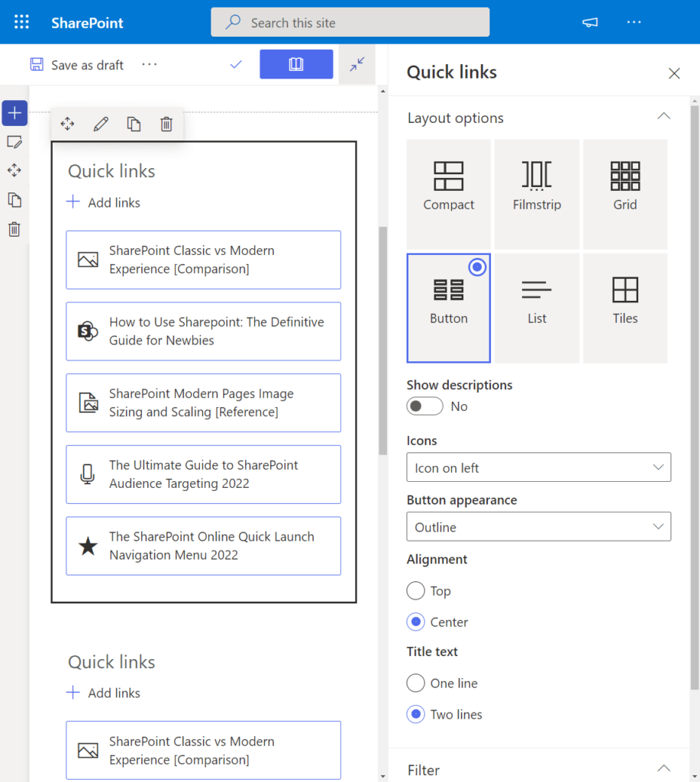The height and width of the screenshot is (782, 700).
Task: Choose the List layout option
Action: 537,308
